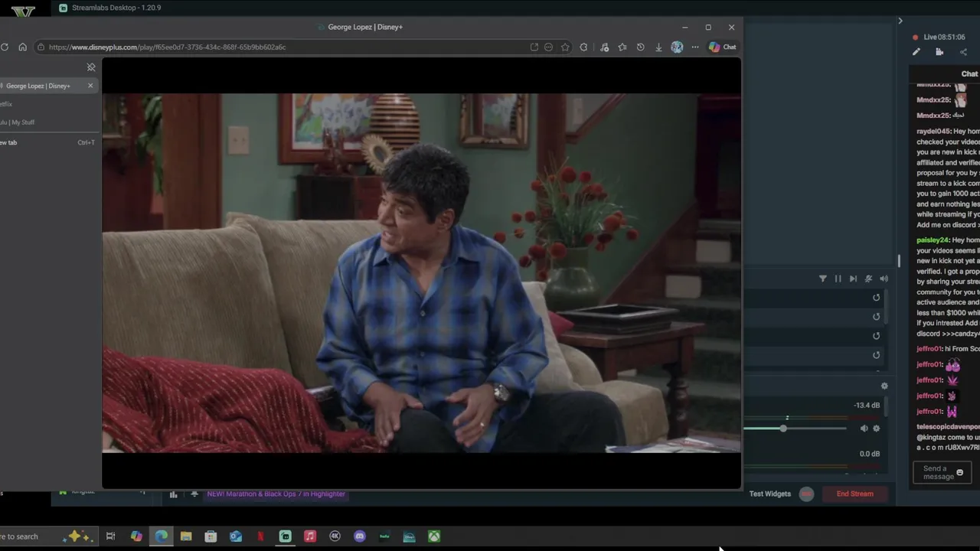Open the share stream icon
The image size is (980, 551).
pos(963,52)
